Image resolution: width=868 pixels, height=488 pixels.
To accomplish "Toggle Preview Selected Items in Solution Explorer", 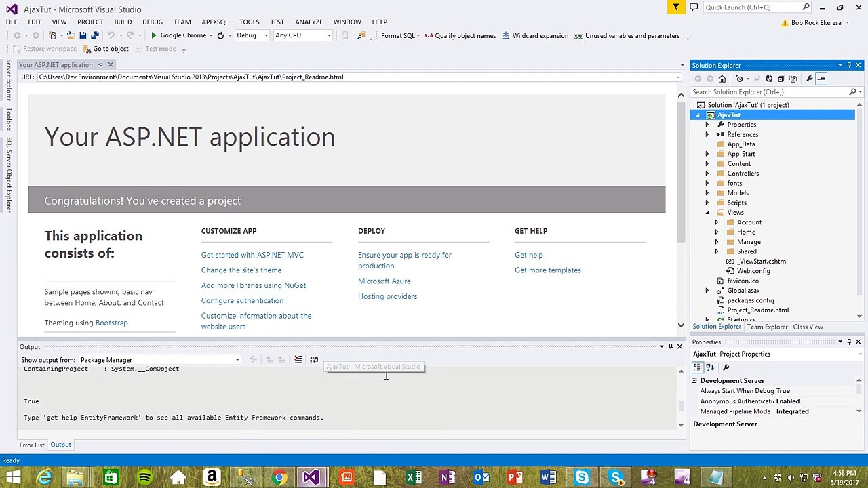I will 821,79.
